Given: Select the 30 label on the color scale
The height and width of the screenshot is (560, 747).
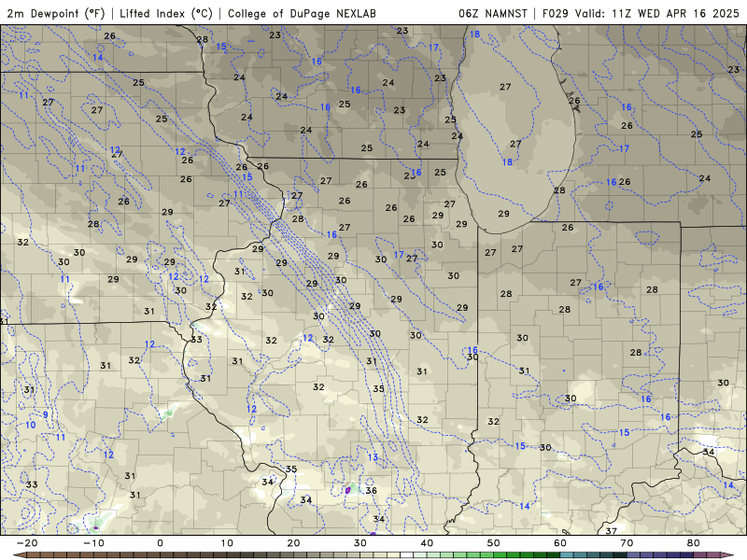Looking at the screenshot, I should coord(360,543).
